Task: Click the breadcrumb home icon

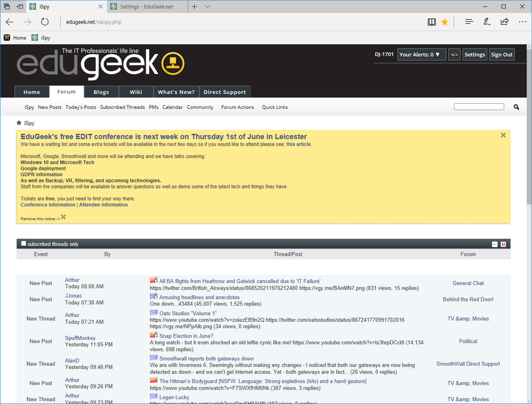Action: pos(19,123)
